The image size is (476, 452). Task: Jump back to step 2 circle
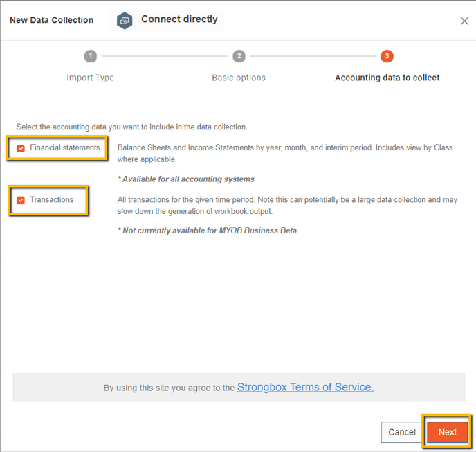point(239,56)
